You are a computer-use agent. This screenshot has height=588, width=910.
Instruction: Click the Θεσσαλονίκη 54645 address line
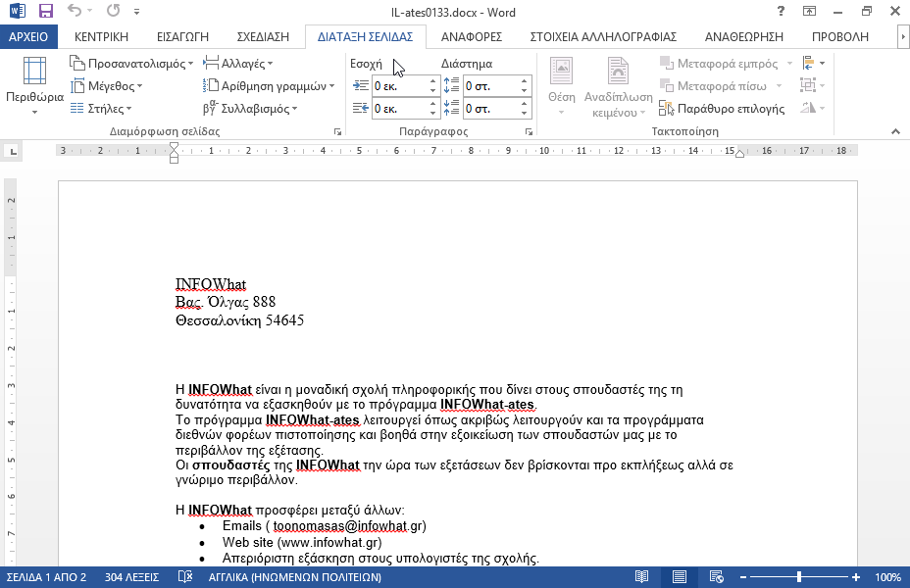point(239,320)
